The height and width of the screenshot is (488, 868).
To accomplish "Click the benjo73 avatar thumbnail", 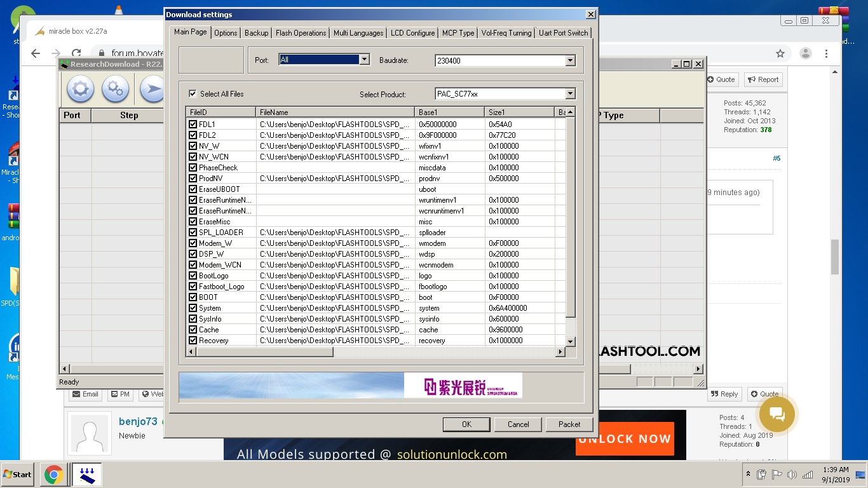I will click(90, 434).
